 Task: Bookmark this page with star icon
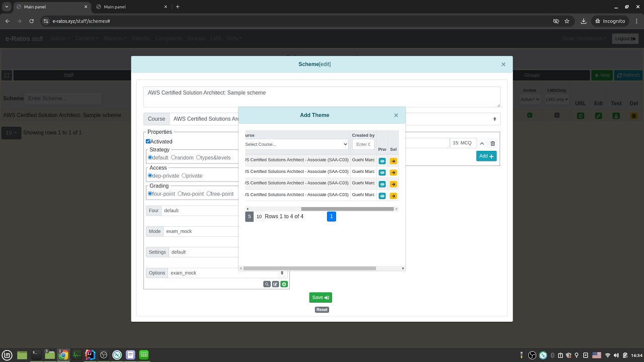click(x=567, y=21)
